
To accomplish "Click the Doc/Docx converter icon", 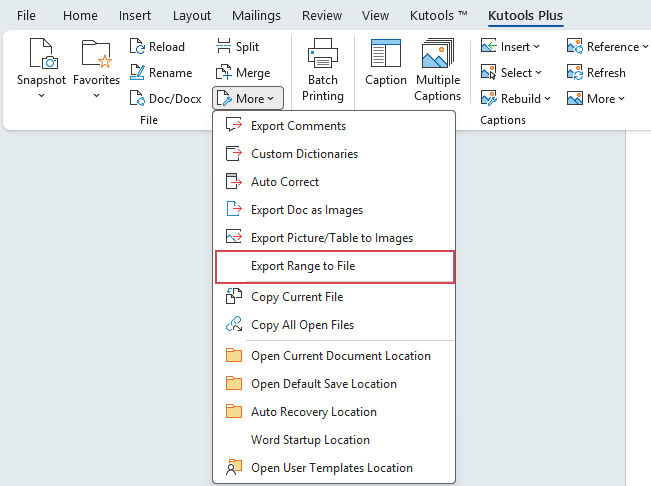I will tap(137, 99).
